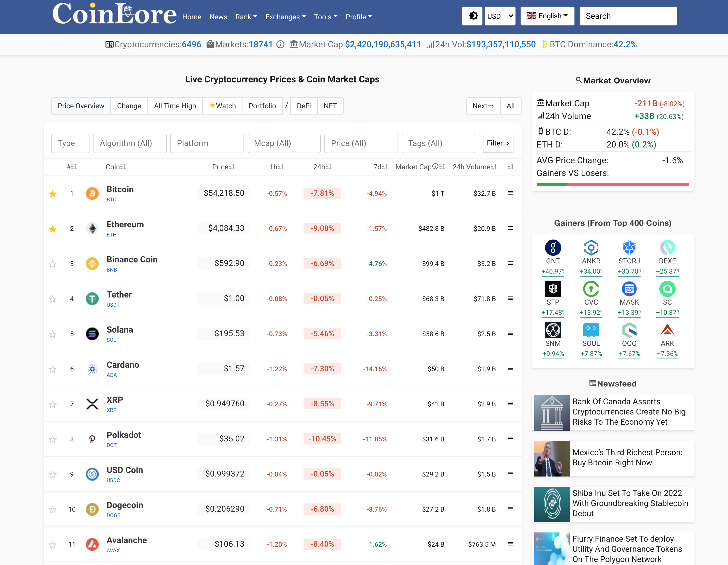Toggle the Portfolio tab view
This screenshot has width=728, height=565.
(262, 106)
